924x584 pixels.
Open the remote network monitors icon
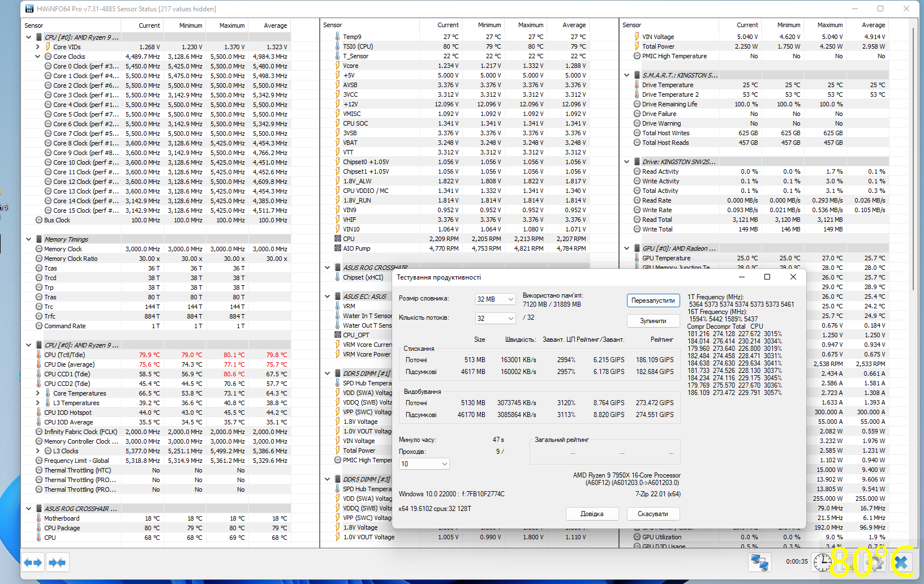pyautogui.click(x=759, y=562)
